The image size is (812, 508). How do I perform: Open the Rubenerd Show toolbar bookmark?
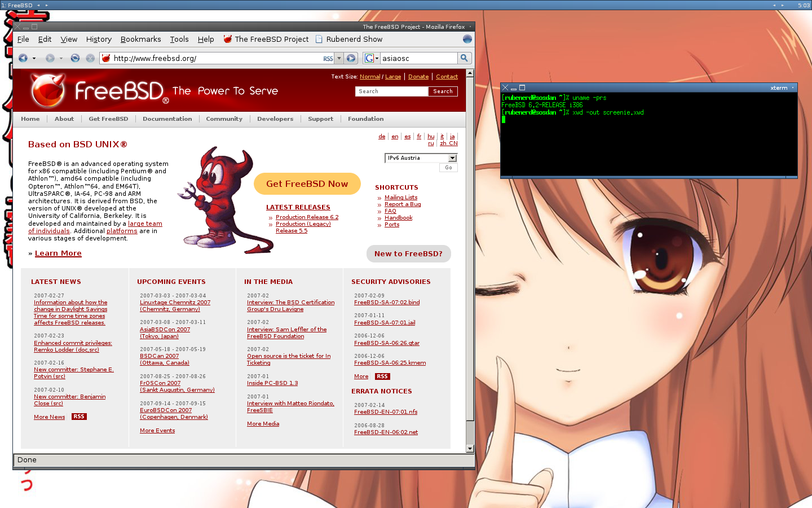348,39
